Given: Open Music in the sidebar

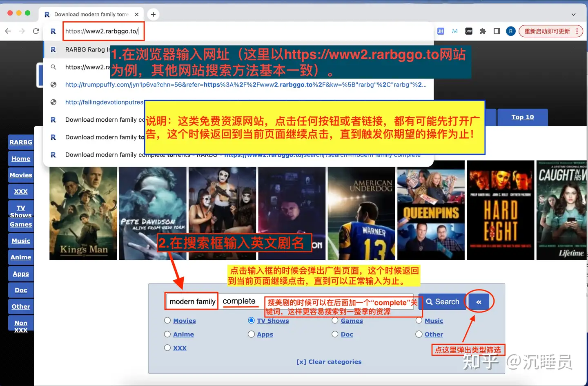Looking at the screenshot, I should click(21, 241).
